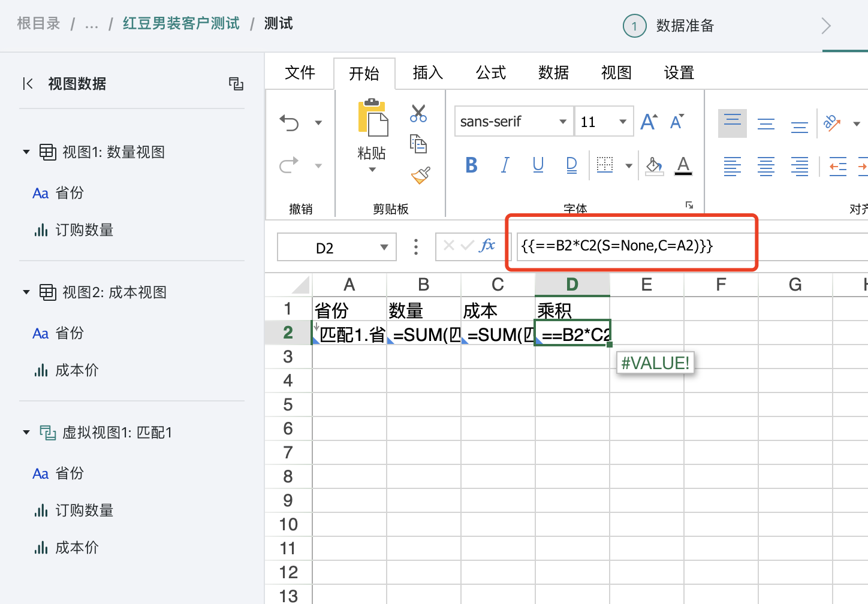Click the fx insert function icon
The height and width of the screenshot is (604, 868).
click(488, 245)
